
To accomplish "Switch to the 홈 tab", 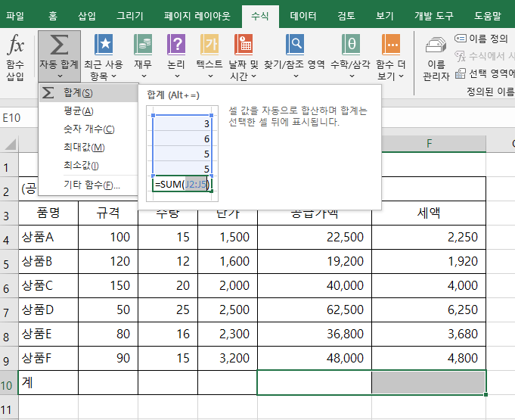I will point(53,16).
